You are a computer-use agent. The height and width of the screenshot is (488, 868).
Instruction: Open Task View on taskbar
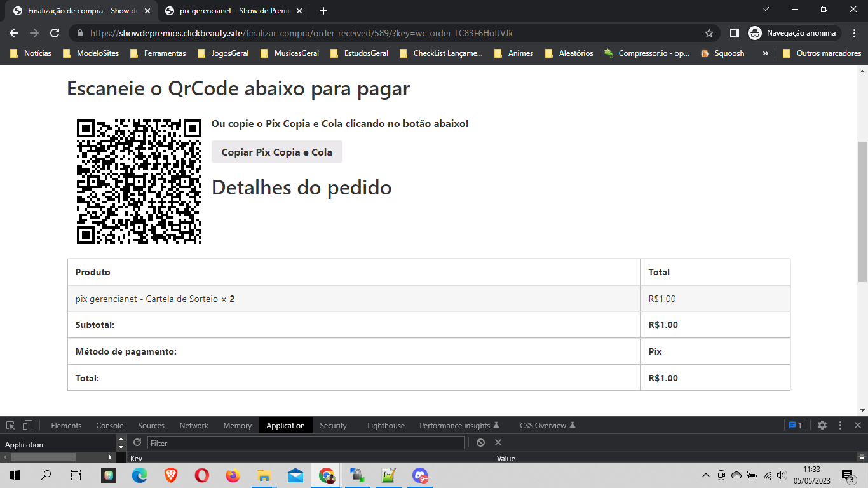pyautogui.click(x=76, y=475)
